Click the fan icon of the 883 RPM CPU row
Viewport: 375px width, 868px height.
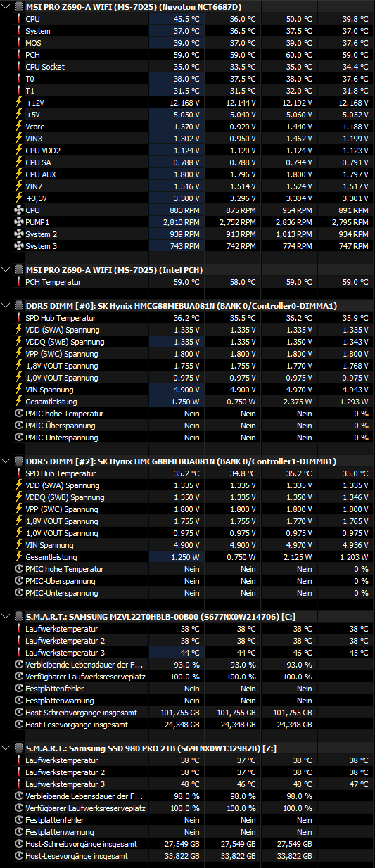click(x=18, y=210)
